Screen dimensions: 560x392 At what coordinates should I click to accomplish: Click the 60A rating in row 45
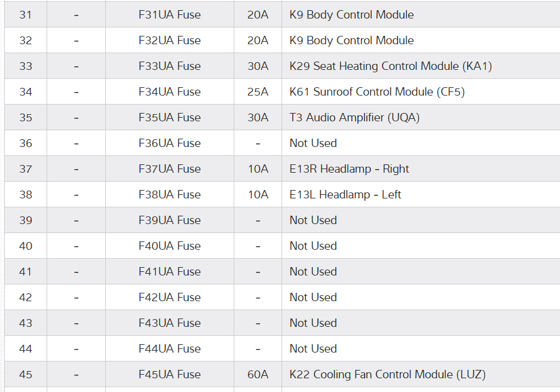tap(258, 375)
